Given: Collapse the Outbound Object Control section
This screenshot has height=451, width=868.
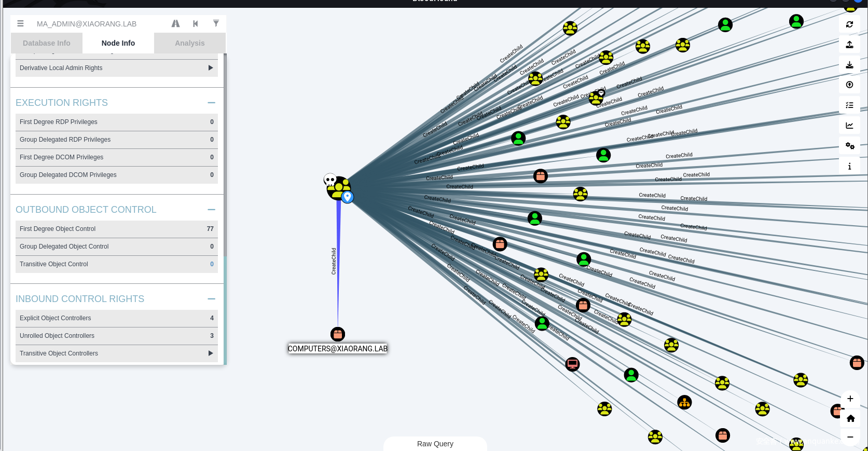Looking at the screenshot, I should (211, 210).
